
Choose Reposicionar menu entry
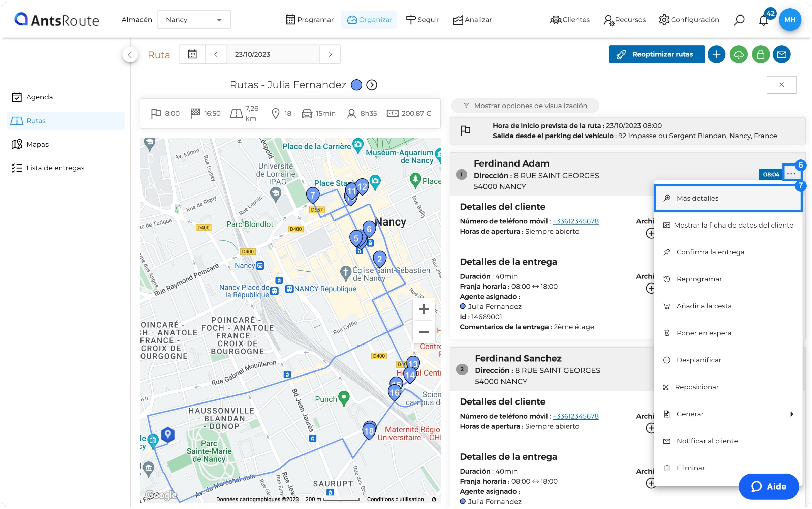[728, 387]
